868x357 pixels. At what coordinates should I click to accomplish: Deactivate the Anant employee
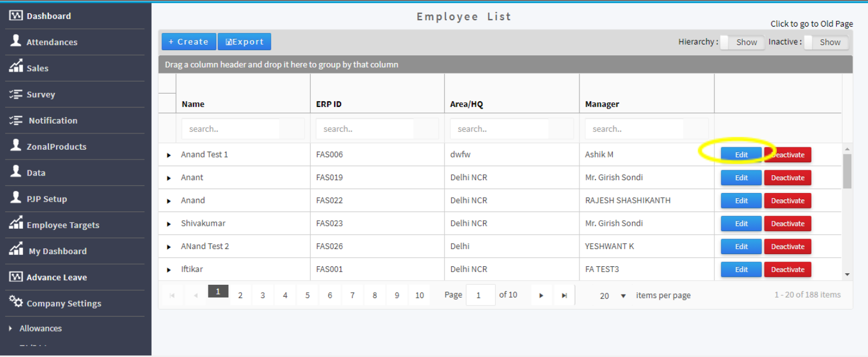click(x=788, y=177)
